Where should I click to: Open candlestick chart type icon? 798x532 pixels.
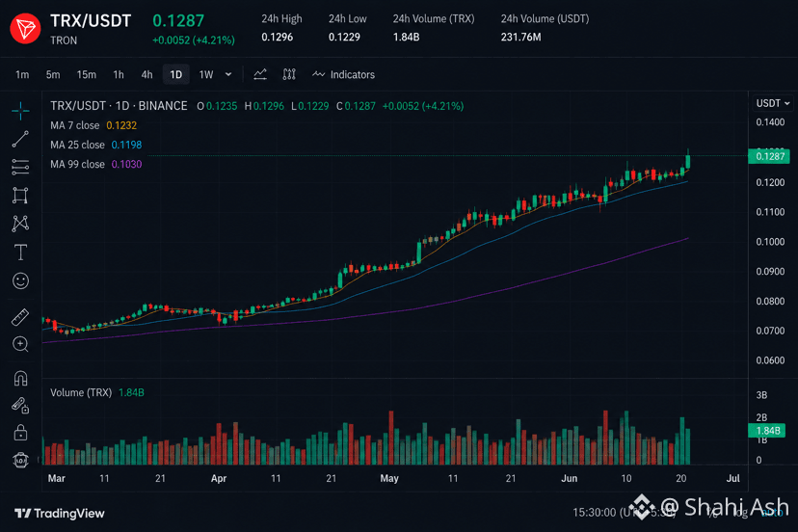(x=289, y=74)
